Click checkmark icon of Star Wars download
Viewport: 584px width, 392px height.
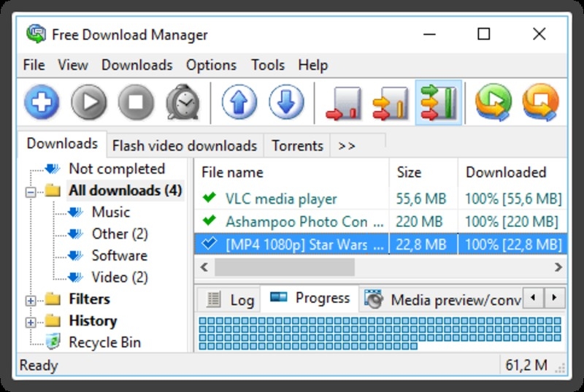(210, 244)
